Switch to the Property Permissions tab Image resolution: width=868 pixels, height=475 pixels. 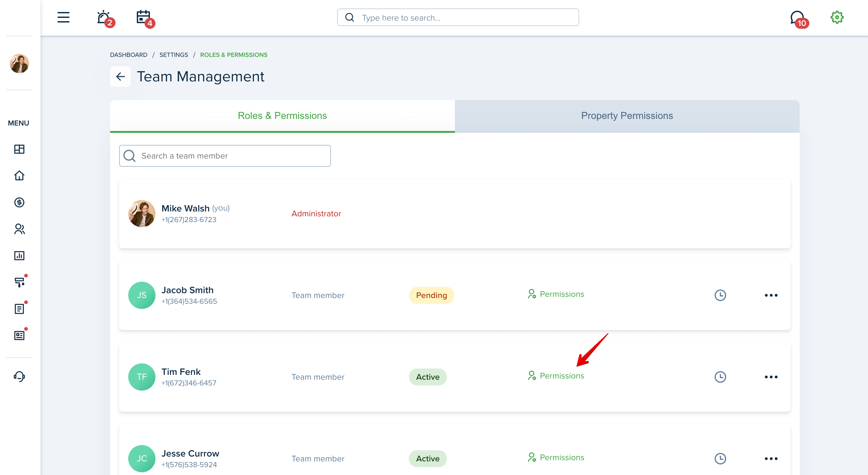(x=627, y=116)
